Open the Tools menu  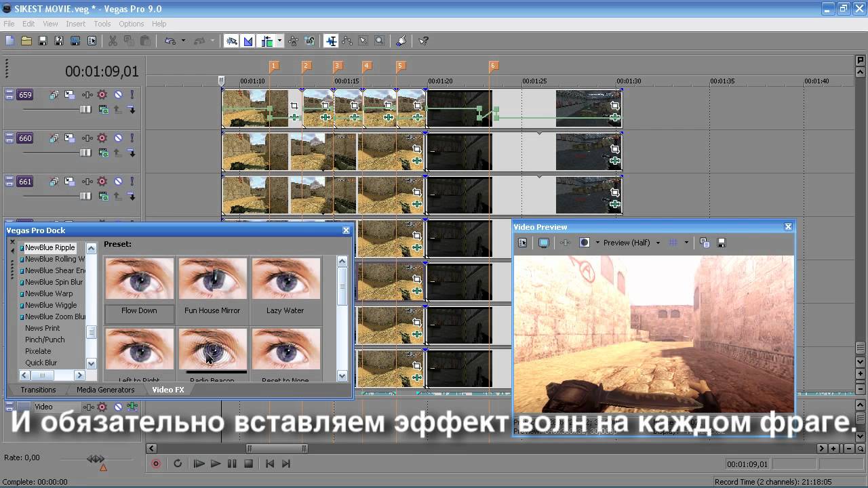[102, 24]
